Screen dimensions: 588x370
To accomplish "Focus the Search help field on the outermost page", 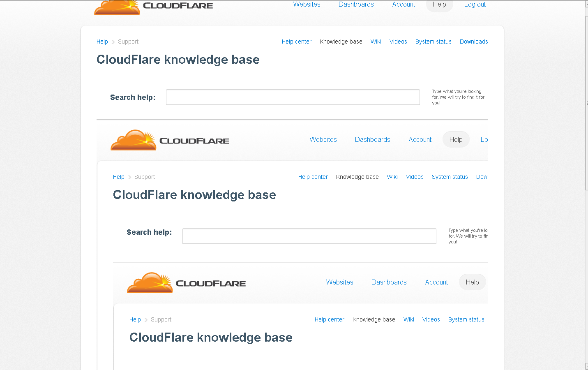I will 293,97.
